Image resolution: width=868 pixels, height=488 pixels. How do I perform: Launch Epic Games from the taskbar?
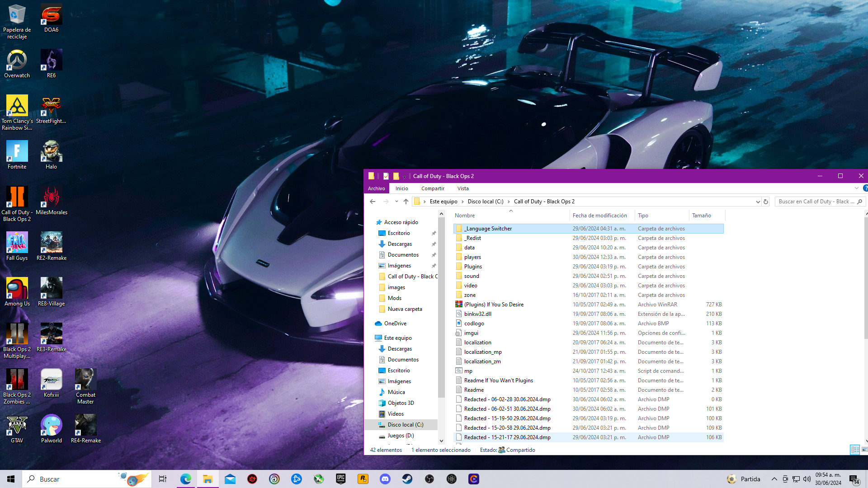point(341,479)
